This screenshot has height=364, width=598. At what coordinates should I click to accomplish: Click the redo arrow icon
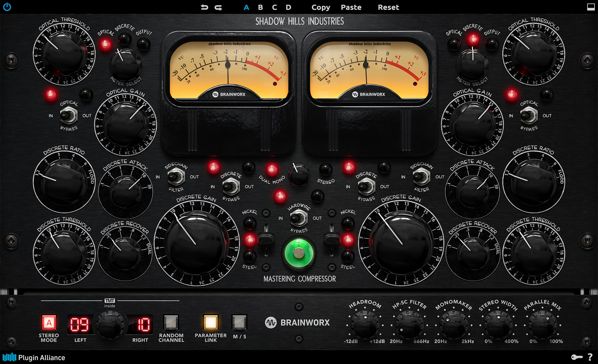tap(219, 7)
